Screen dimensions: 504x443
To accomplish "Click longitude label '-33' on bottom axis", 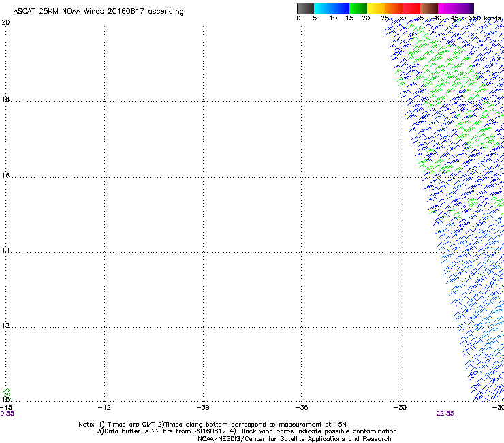I will (x=400, y=407).
